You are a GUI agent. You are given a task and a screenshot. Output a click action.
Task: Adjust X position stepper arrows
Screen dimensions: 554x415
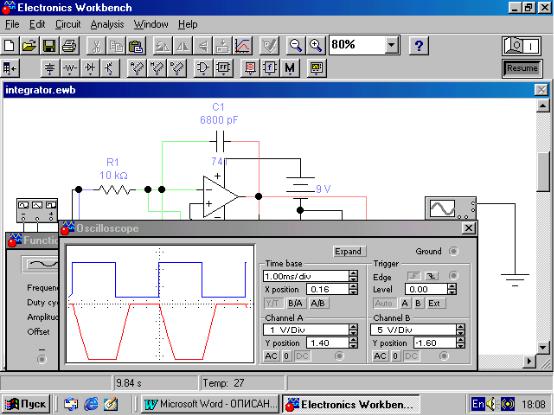(x=353, y=289)
